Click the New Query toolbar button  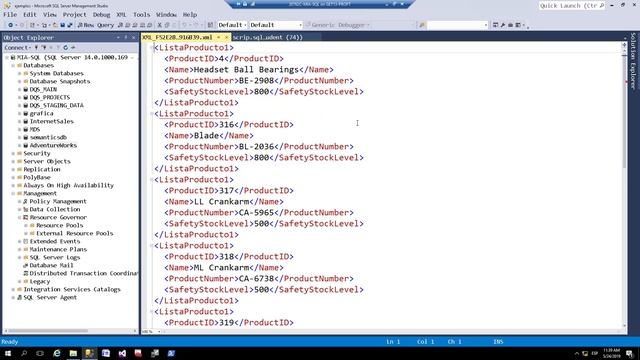tap(96, 25)
